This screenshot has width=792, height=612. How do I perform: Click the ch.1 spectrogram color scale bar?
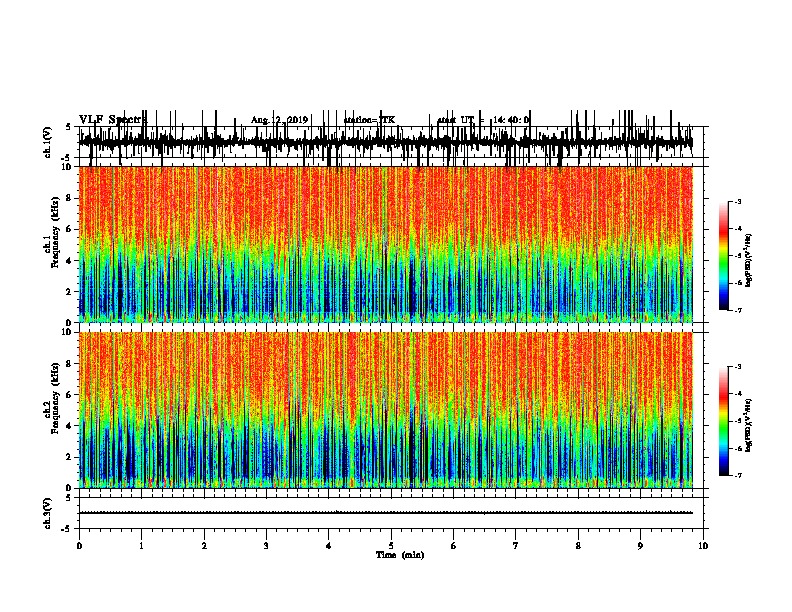coord(724,256)
